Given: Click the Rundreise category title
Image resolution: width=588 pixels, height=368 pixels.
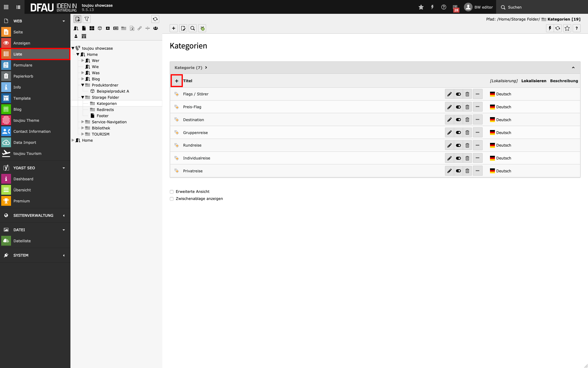Looking at the screenshot, I should (x=192, y=145).
